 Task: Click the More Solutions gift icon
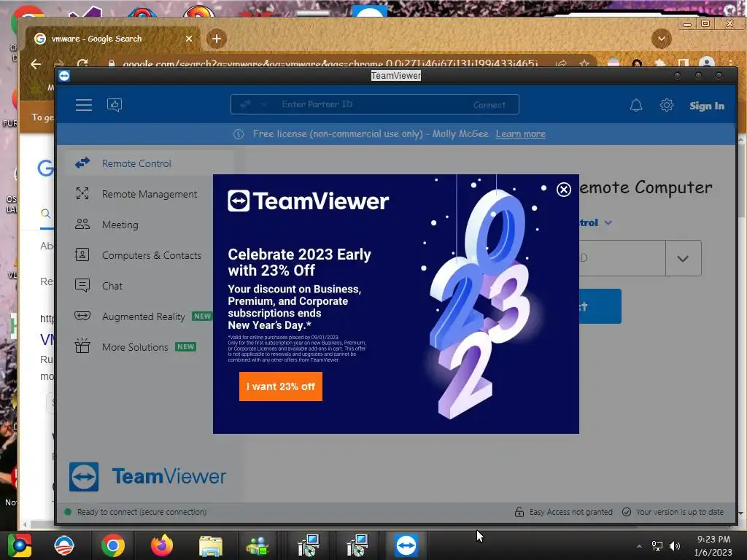82,346
